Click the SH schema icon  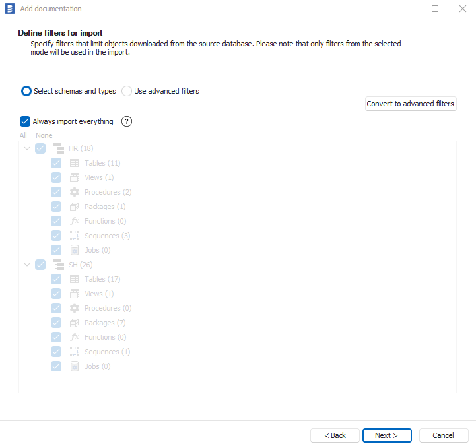click(59, 265)
